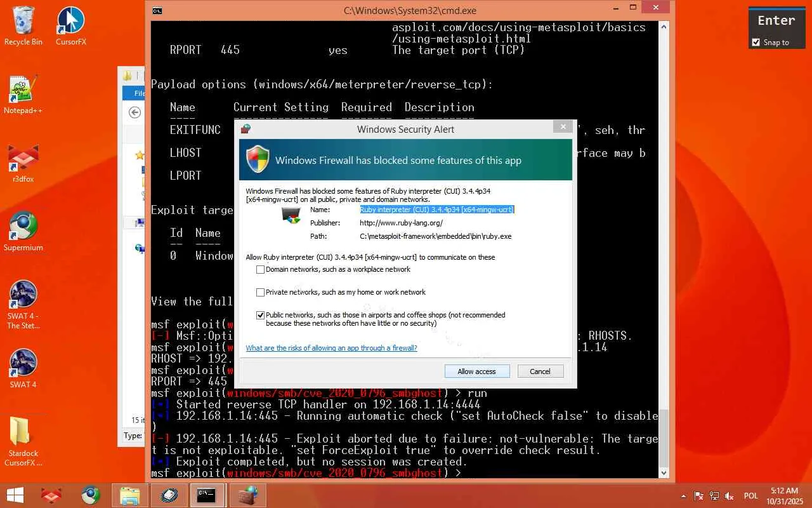Click the last msf exploit prompt line
812x508 pixels.
[306, 473]
